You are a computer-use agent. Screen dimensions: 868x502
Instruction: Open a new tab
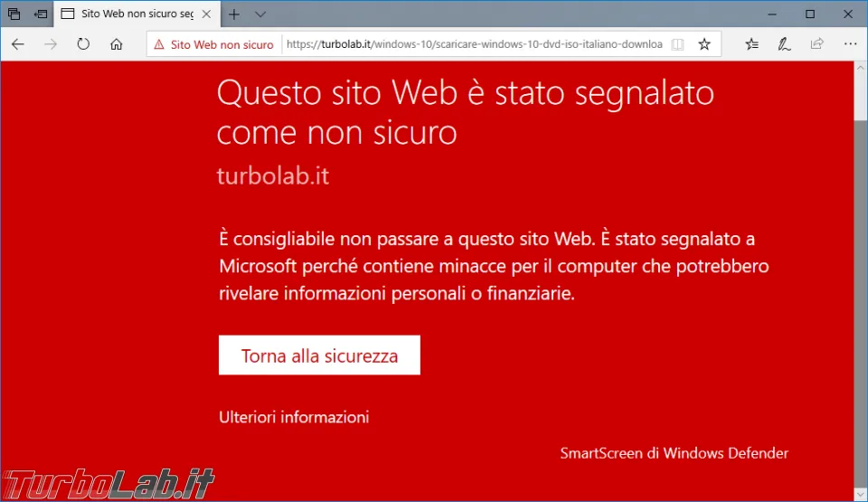[x=234, y=14]
